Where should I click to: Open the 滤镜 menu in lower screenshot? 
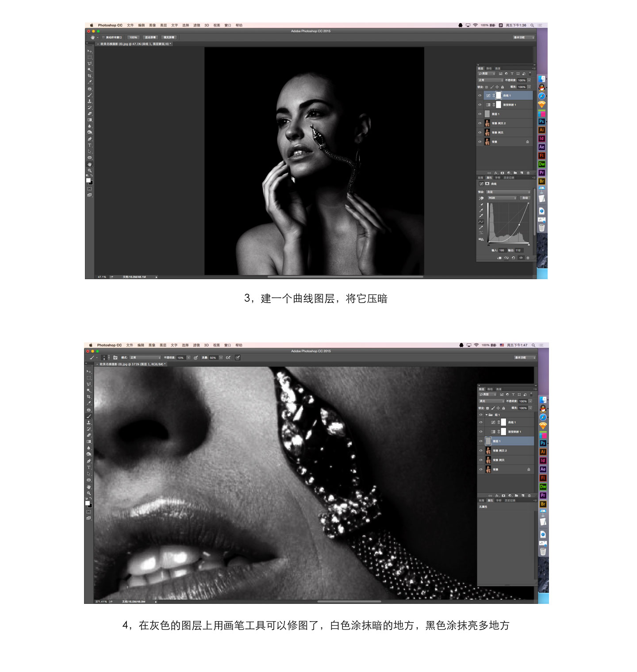tap(196, 345)
